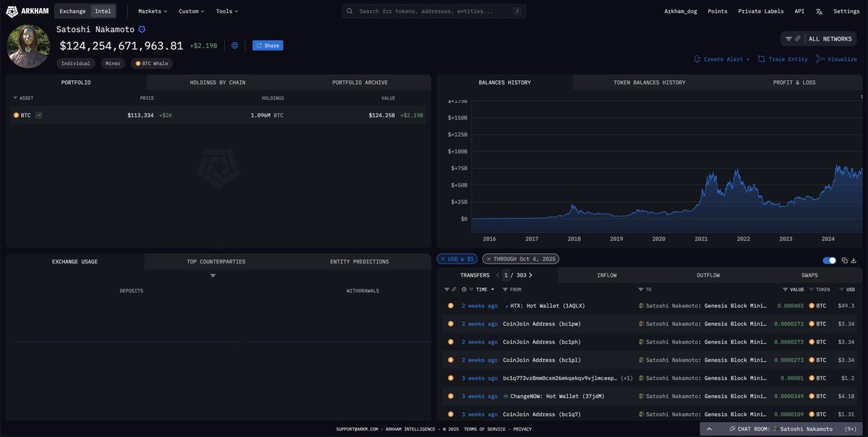Screen dimensions: 868x437
Task: Click the search magnifier icon
Action: coord(350,12)
